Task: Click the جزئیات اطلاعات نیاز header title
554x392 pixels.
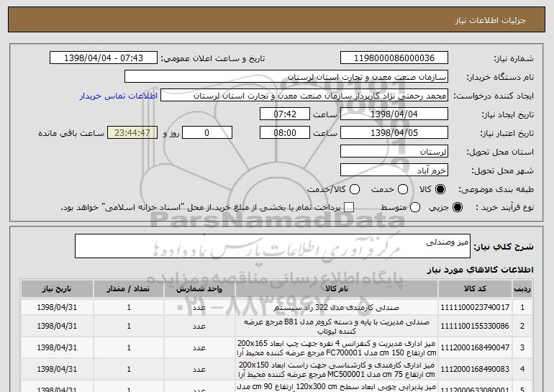Action: point(490,20)
